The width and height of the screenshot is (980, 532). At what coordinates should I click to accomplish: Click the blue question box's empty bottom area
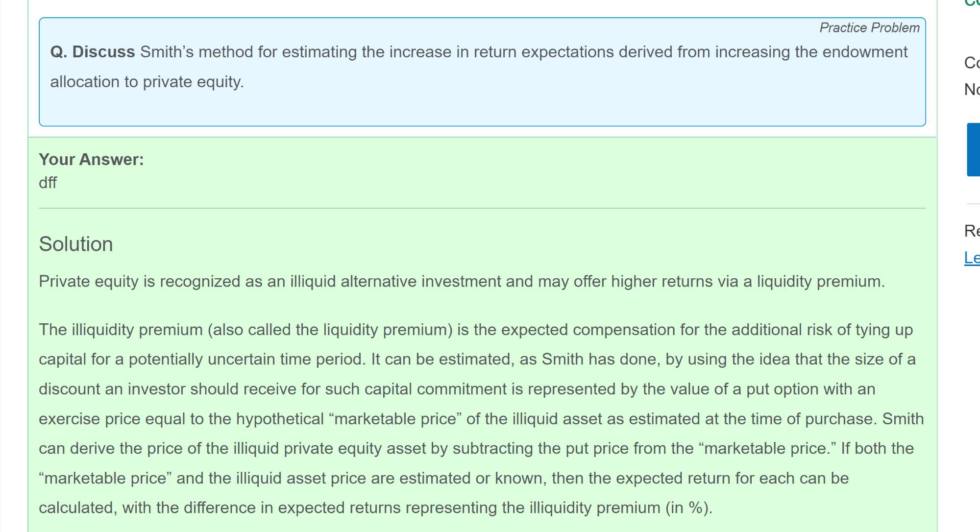[482, 110]
